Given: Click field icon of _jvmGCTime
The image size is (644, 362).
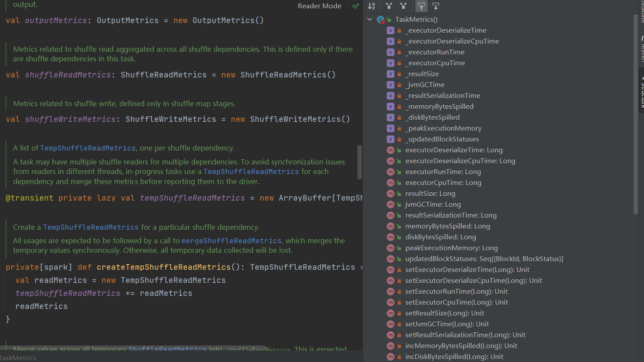Looking at the screenshot, I should [x=391, y=85].
